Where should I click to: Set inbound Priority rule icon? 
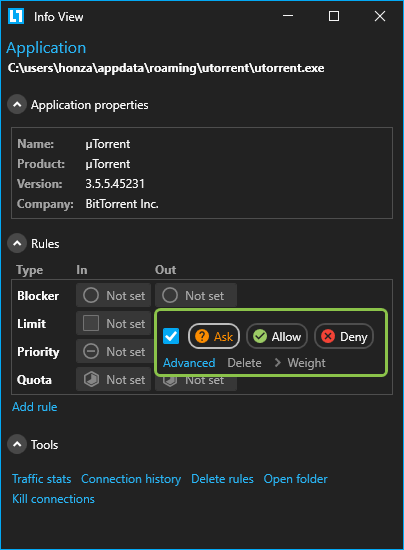coord(91,351)
